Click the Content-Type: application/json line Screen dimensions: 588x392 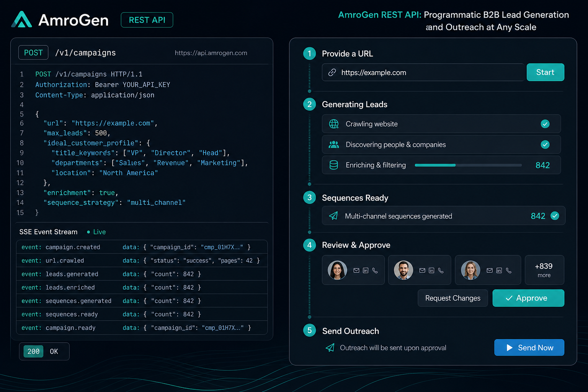(x=95, y=95)
